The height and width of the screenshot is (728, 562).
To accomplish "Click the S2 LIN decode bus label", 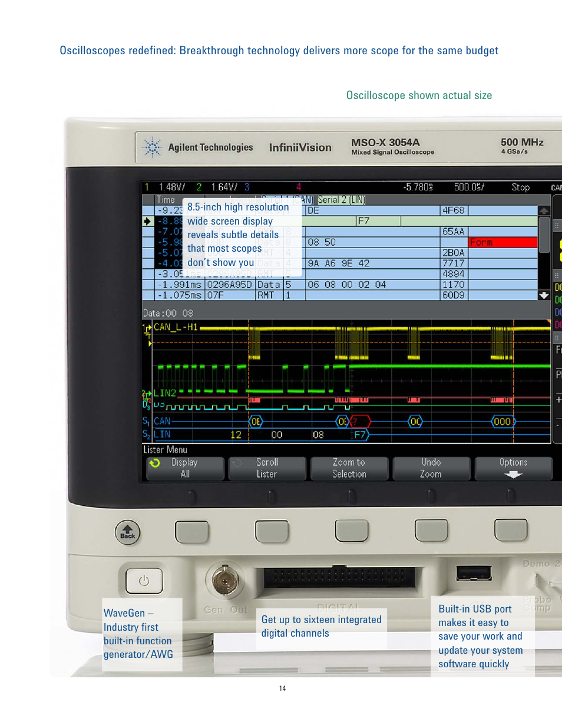I will pos(157,434).
